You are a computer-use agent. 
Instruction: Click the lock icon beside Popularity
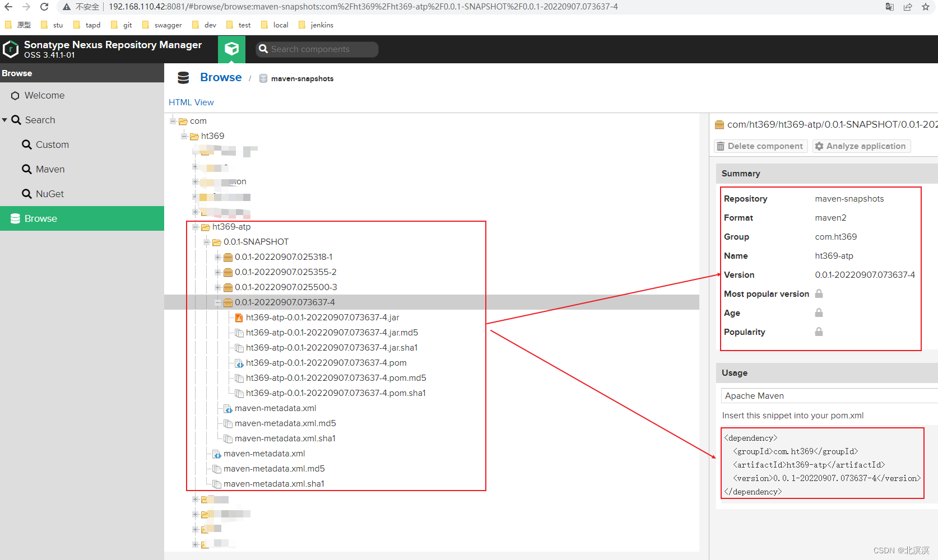(819, 332)
